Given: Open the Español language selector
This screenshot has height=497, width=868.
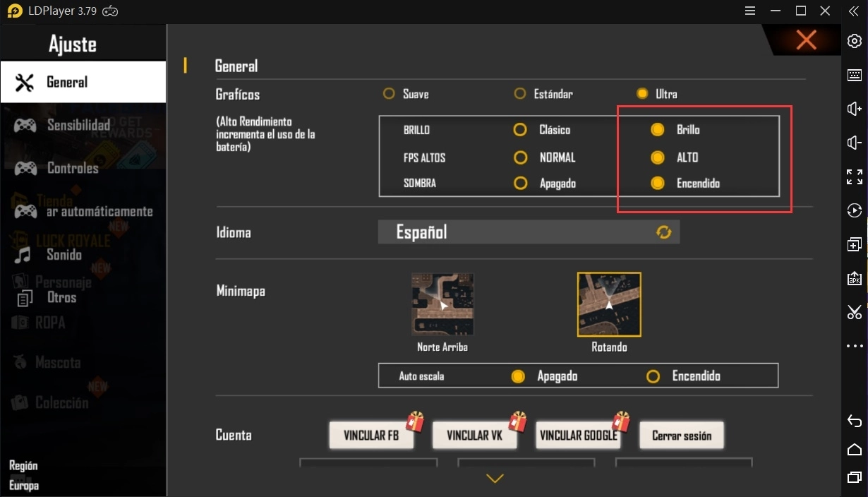Looking at the screenshot, I should point(529,232).
